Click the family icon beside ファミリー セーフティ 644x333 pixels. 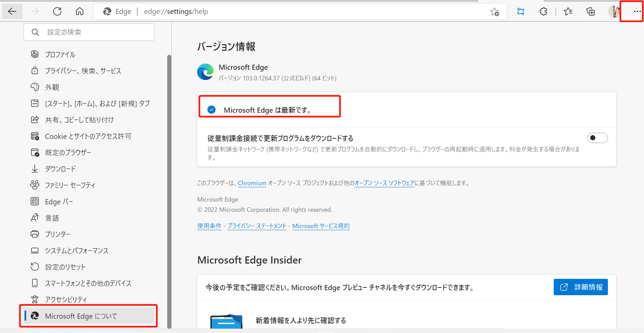[35, 185]
